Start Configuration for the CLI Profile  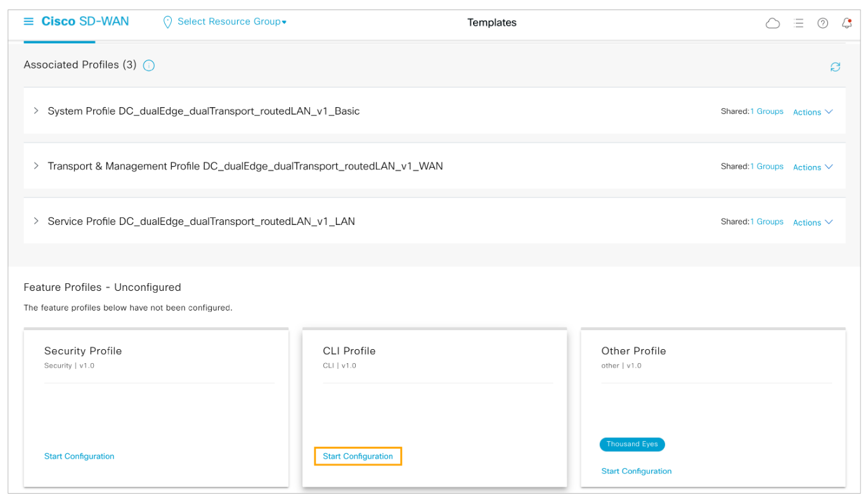point(358,456)
